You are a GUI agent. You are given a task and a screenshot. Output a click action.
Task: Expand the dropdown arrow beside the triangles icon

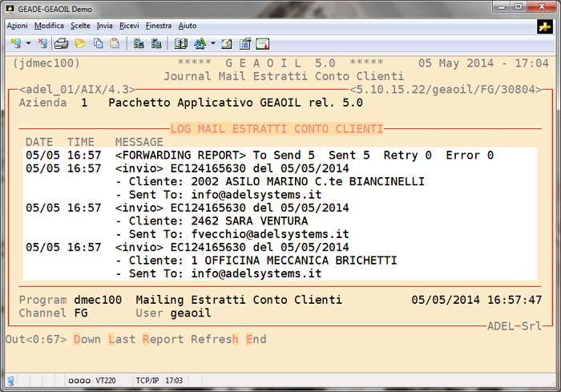[212, 43]
